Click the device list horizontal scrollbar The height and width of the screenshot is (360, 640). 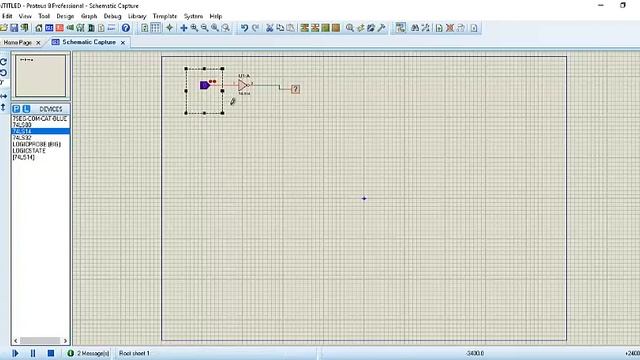click(x=40, y=340)
